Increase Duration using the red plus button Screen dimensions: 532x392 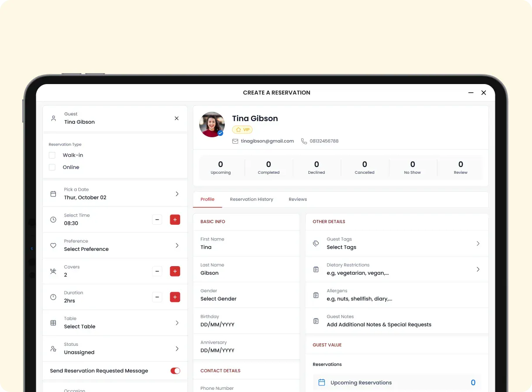tap(175, 297)
